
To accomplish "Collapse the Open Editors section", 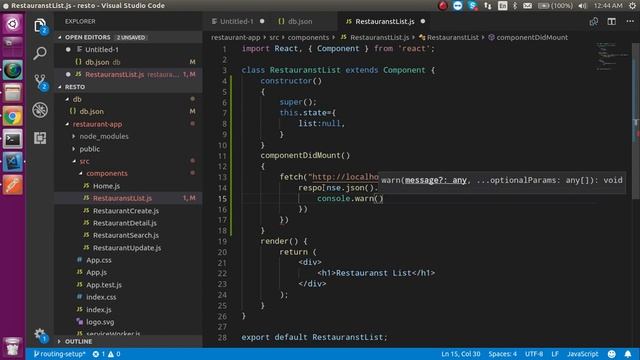I will (x=129, y=37).
